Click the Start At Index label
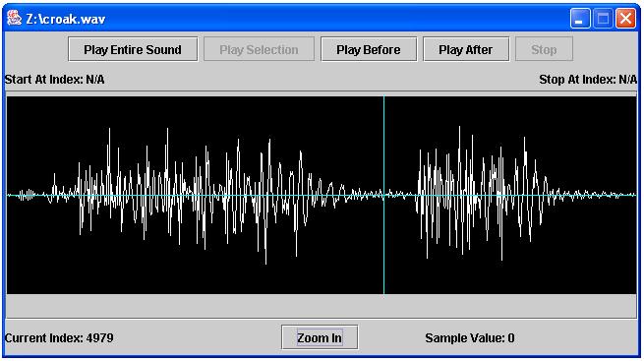Image resolution: width=644 pixels, height=361 pixels. 55,80
